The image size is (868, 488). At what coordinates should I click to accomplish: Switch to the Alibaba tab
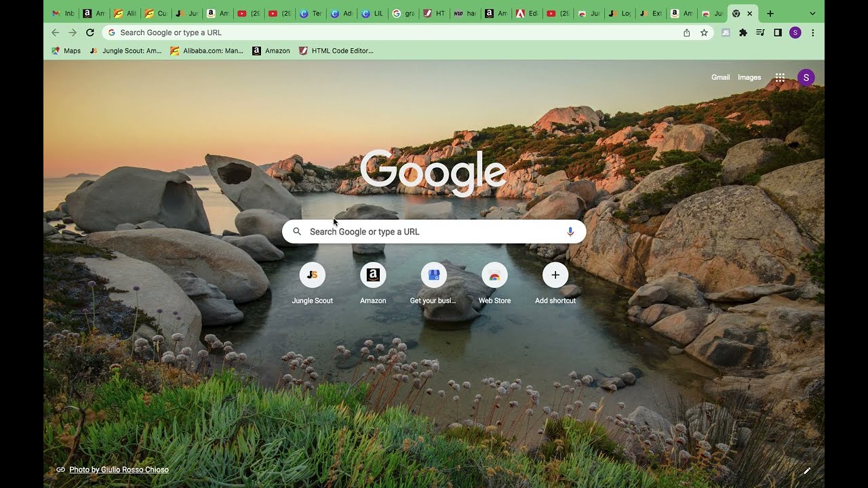[x=125, y=14]
